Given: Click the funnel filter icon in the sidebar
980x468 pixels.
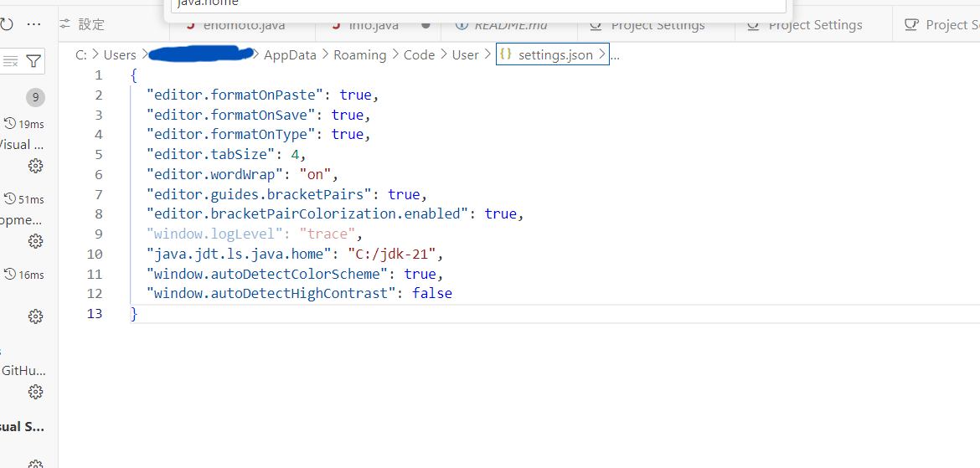Looking at the screenshot, I should click(x=33, y=61).
